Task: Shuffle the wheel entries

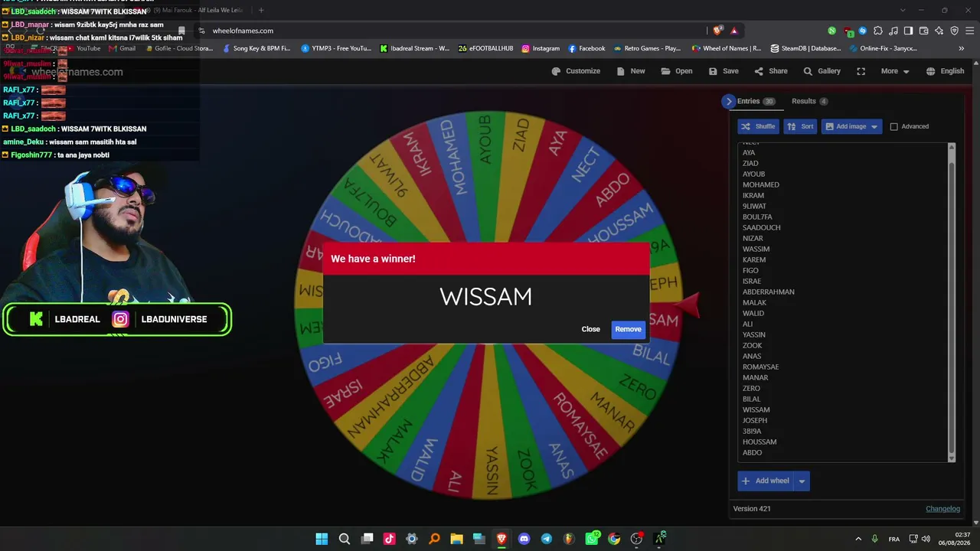Action: click(758, 126)
